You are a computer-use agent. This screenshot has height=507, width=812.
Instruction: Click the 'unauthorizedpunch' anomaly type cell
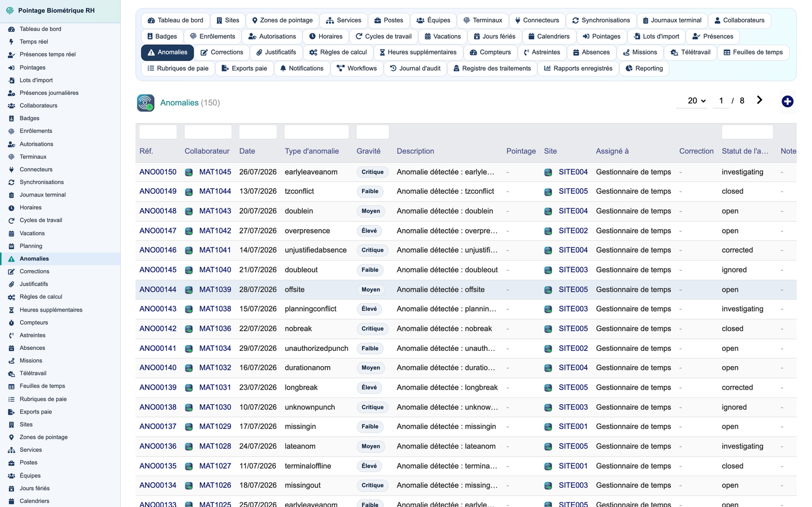[316, 348]
